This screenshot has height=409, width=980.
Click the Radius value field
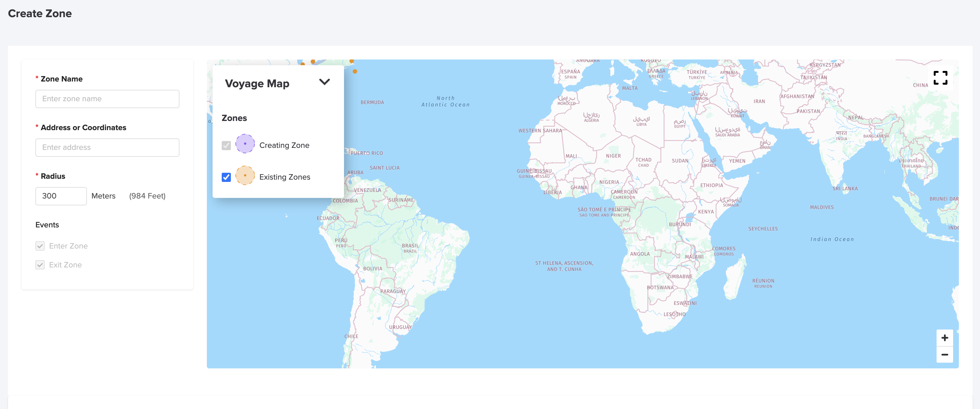click(61, 196)
